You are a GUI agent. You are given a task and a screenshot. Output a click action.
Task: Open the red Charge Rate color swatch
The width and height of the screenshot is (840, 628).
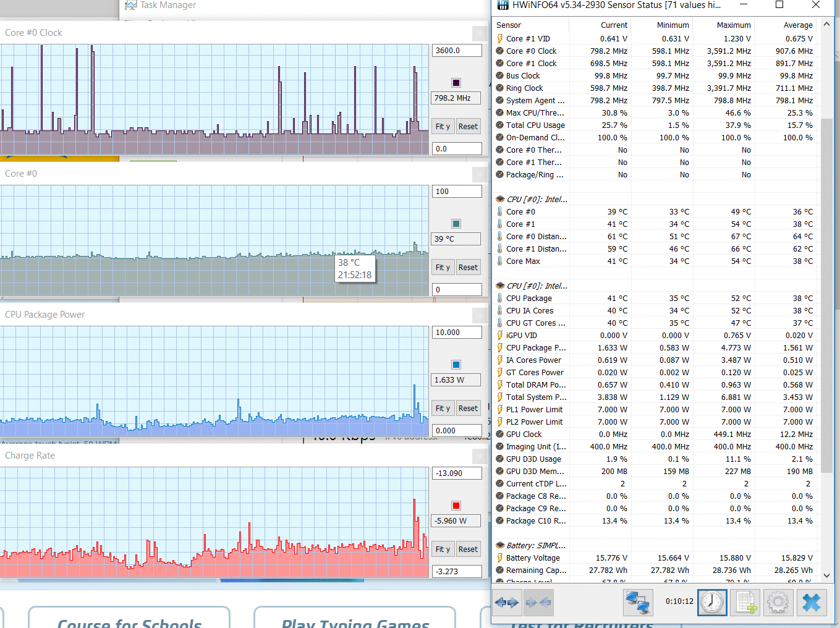[x=456, y=506]
